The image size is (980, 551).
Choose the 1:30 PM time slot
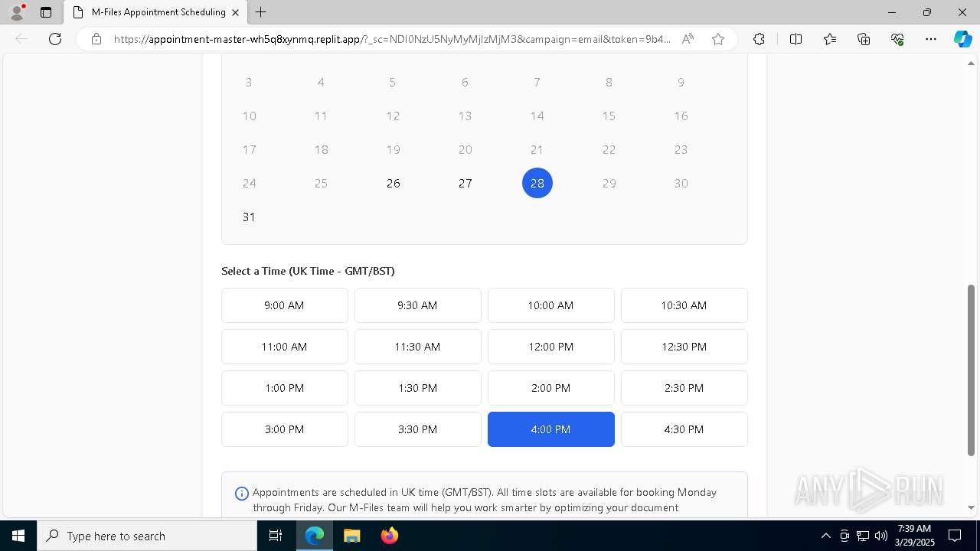418,388
